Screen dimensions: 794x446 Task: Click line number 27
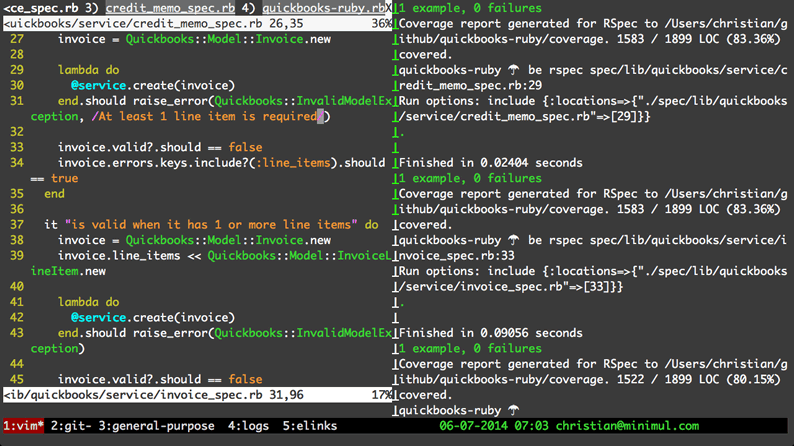click(17, 39)
